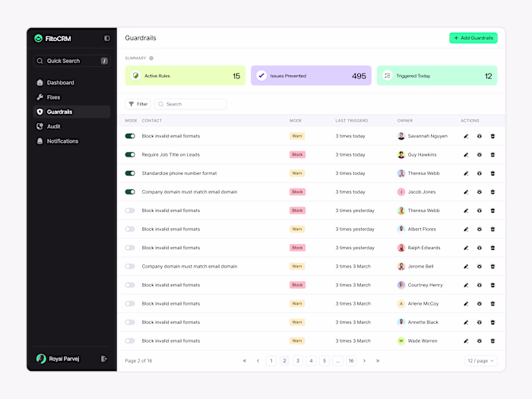Click the owner name Theresa Webb in the phone format row
The height and width of the screenshot is (399, 532).
pos(423,173)
